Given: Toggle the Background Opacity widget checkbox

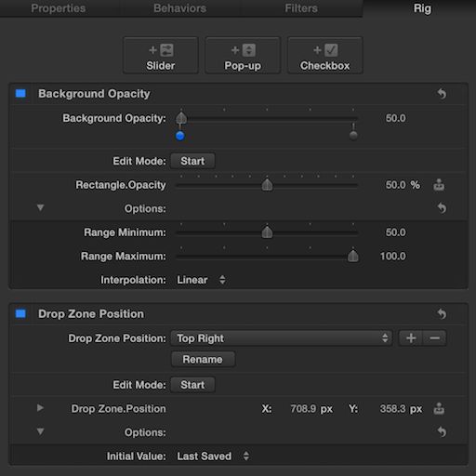Looking at the screenshot, I should click(20, 93).
